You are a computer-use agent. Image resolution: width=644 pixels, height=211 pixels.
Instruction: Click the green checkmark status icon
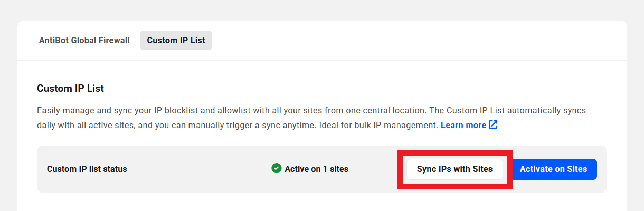(x=276, y=168)
